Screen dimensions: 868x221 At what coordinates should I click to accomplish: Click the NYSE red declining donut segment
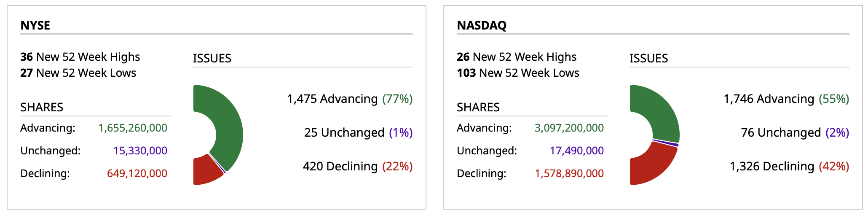pyautogui.click(x=206, y=171)
